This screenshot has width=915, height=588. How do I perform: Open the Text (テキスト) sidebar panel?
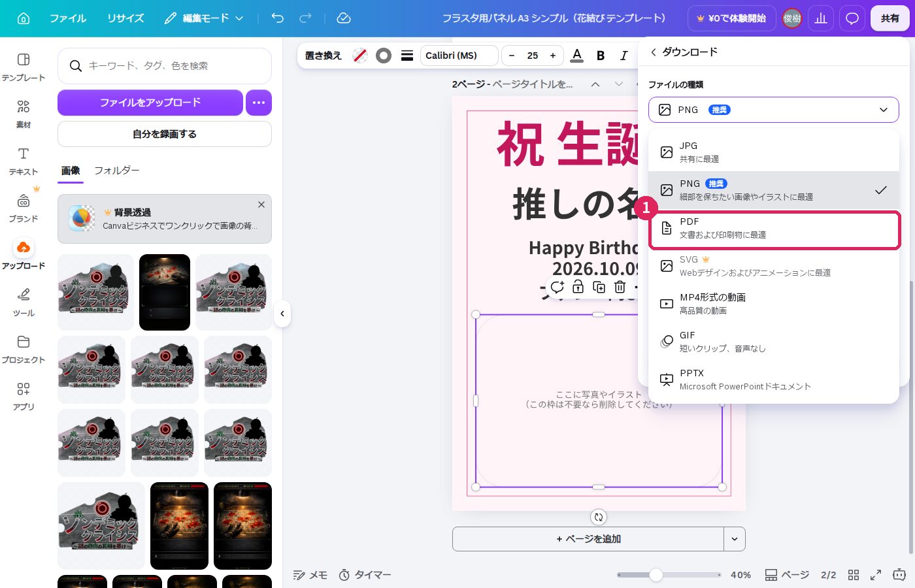[24, 161]
